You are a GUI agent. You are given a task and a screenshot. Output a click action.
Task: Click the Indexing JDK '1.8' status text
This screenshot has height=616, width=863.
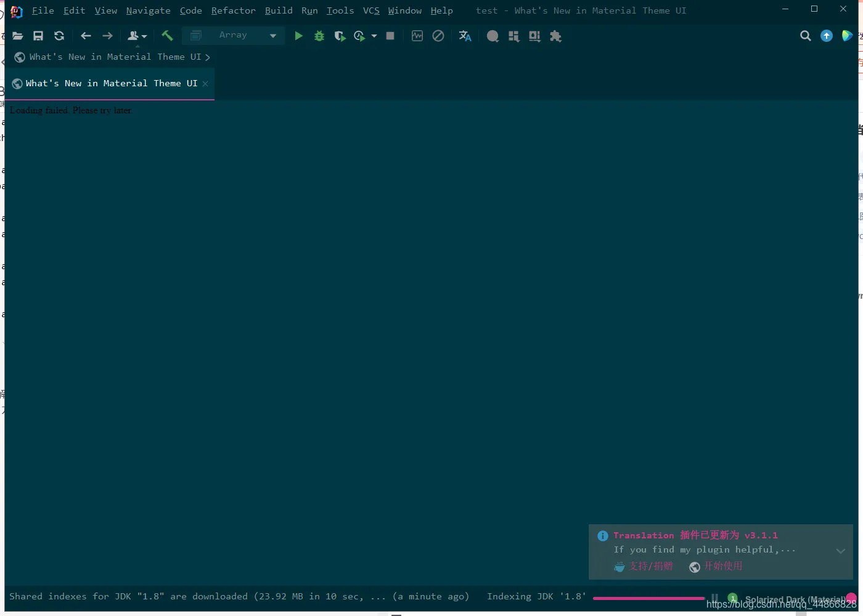(x=536, y=596)
